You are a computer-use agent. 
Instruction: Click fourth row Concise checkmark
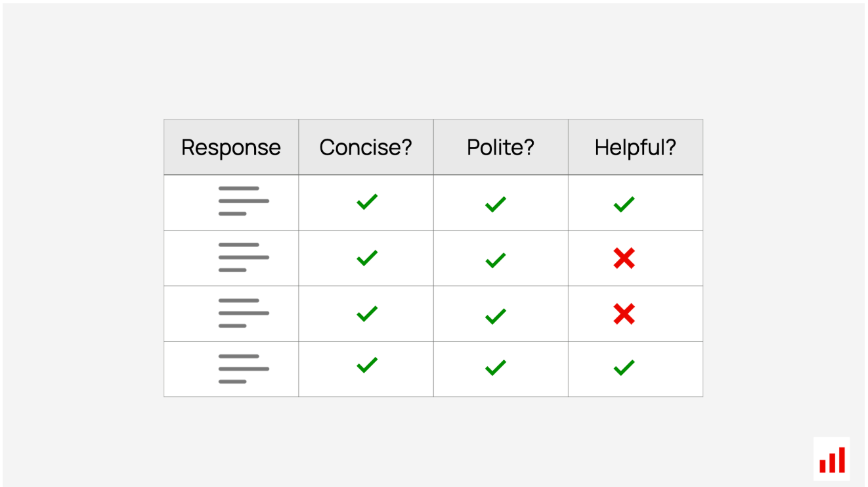(x=367, y=365)
